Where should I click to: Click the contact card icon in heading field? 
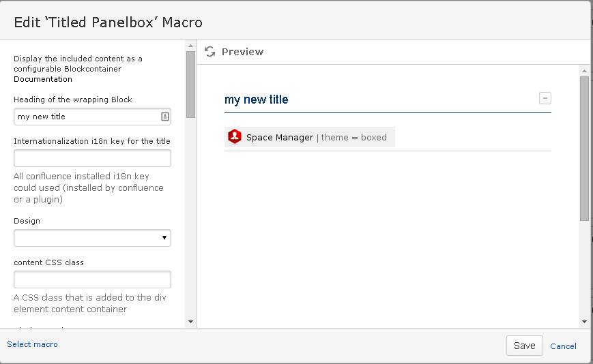(164, 117)
